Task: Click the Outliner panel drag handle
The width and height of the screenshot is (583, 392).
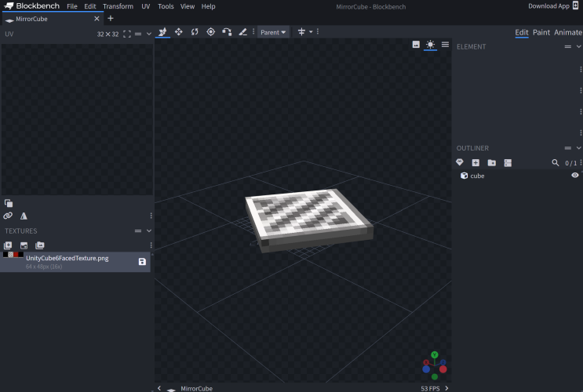Action: coord(568,148)
